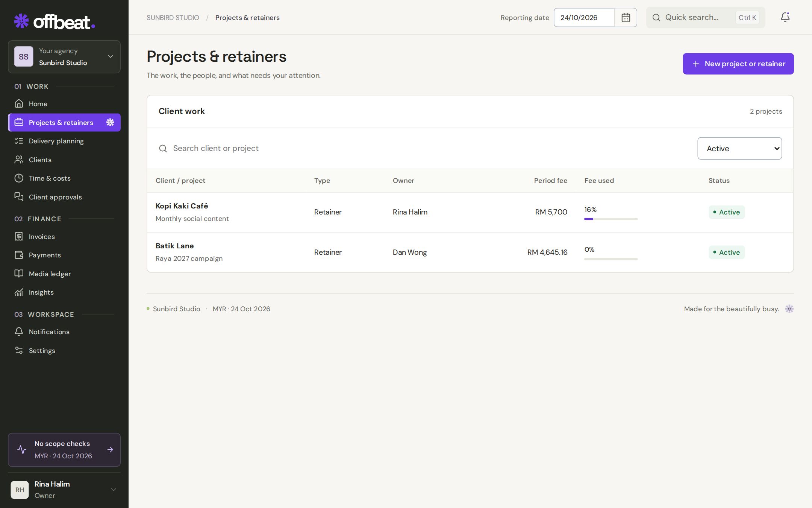The image size is (812, 508).
Task: Open the calendar date picker icon
Action: pos(626,18)
